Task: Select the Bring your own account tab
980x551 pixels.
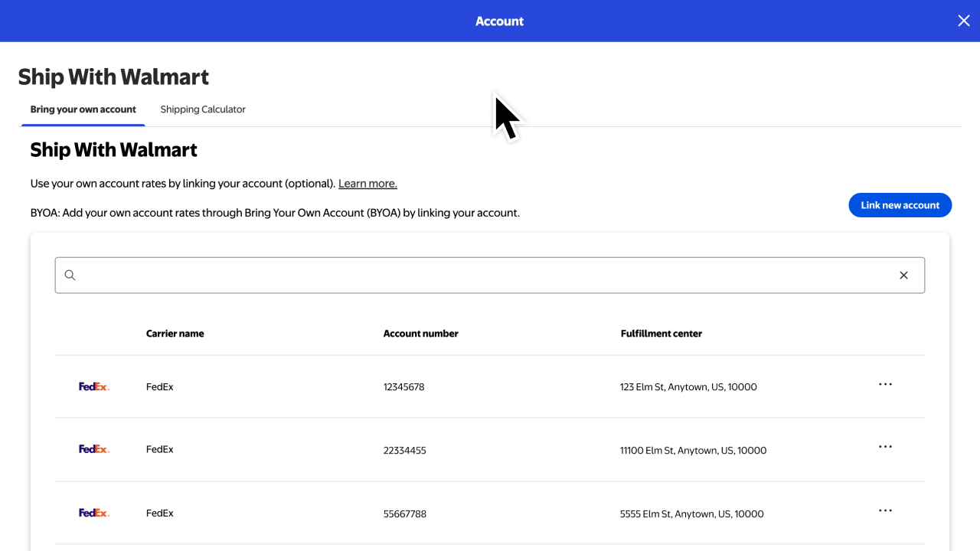Action: (83, 109)
